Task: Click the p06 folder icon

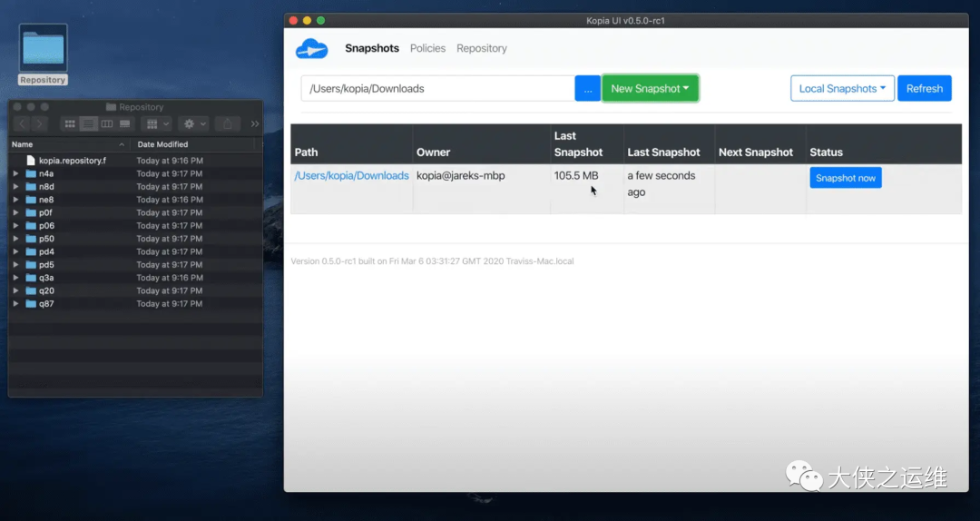Action: tap(31, 226)
